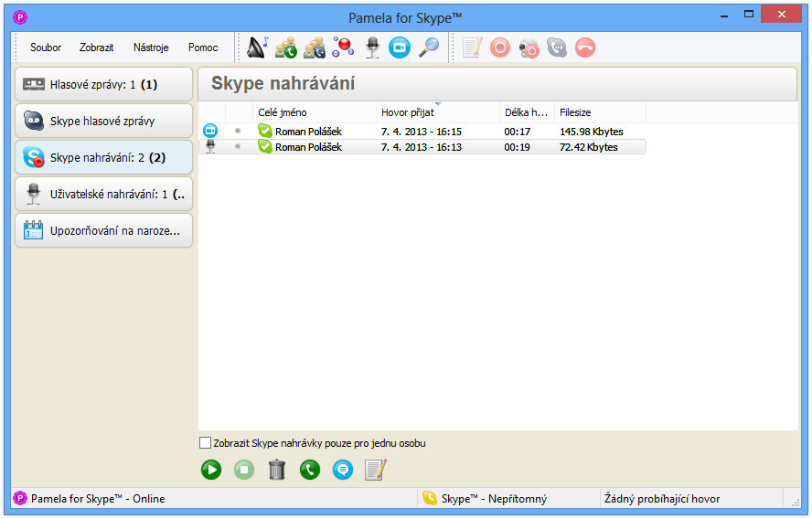Send chat message with blue bubble icon
Screen dimensions: 812x519
coord(343,470)
